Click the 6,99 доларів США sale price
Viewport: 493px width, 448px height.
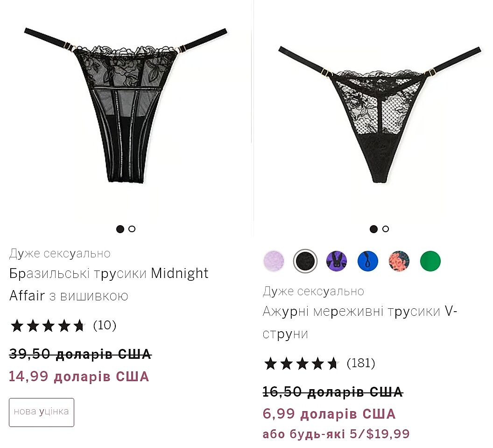click(329, 414)
